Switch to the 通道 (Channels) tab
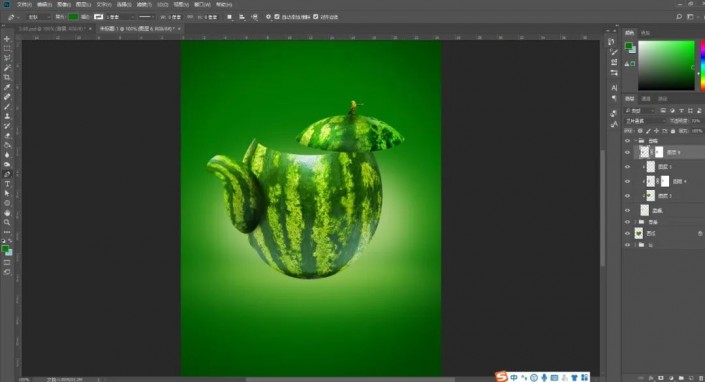Viewport: 705px width, 382px height. point(646,98)
